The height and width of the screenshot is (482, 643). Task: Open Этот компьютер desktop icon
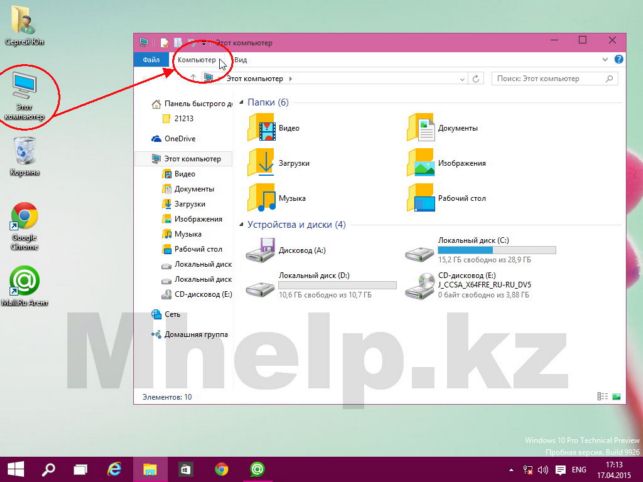click(x=25, y=97)
